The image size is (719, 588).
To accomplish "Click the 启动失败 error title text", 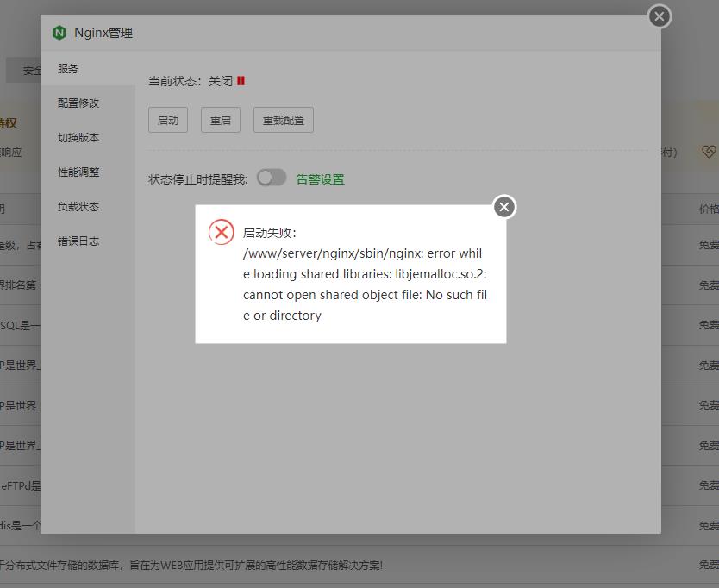I will click(x=270, y=233).
